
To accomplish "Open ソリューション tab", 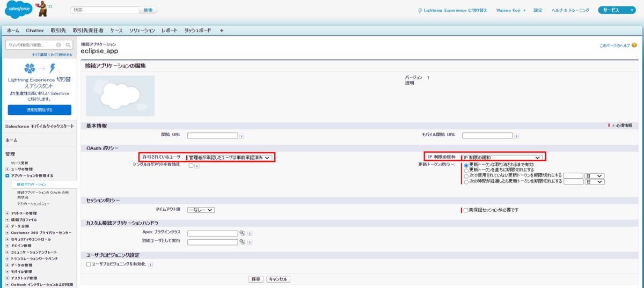I will [x=142, y=31].
